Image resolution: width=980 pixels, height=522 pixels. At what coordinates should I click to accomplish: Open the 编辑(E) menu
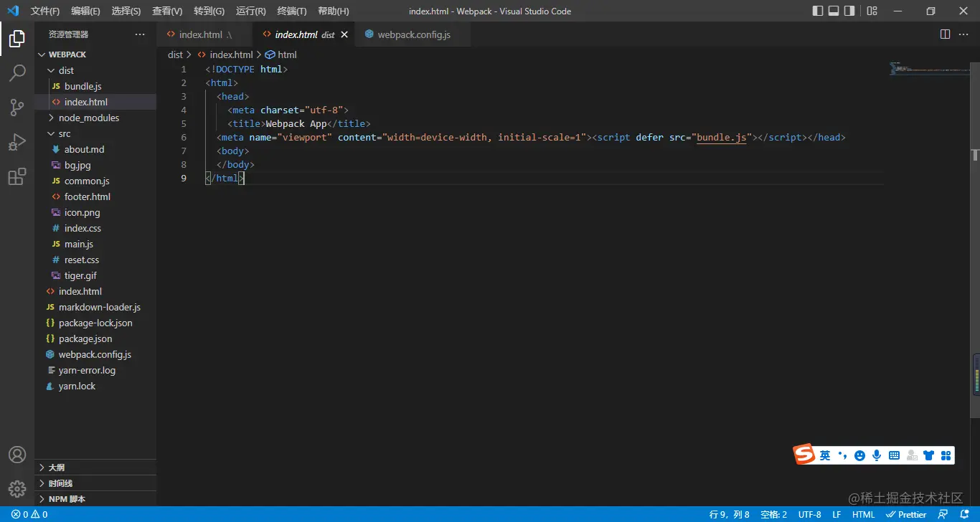(86, 11)
